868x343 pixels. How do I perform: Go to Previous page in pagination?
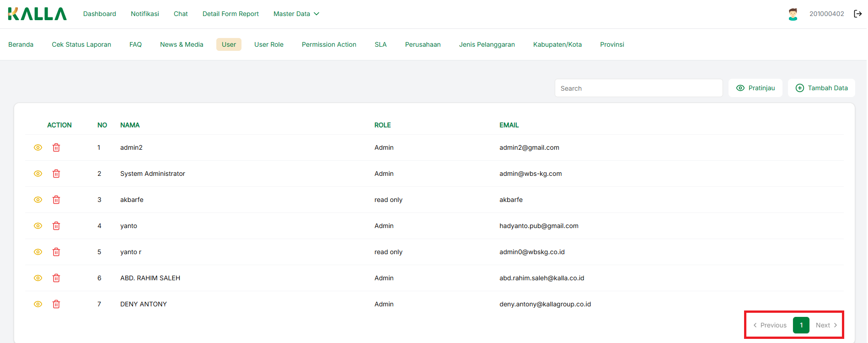click(770, 325)
